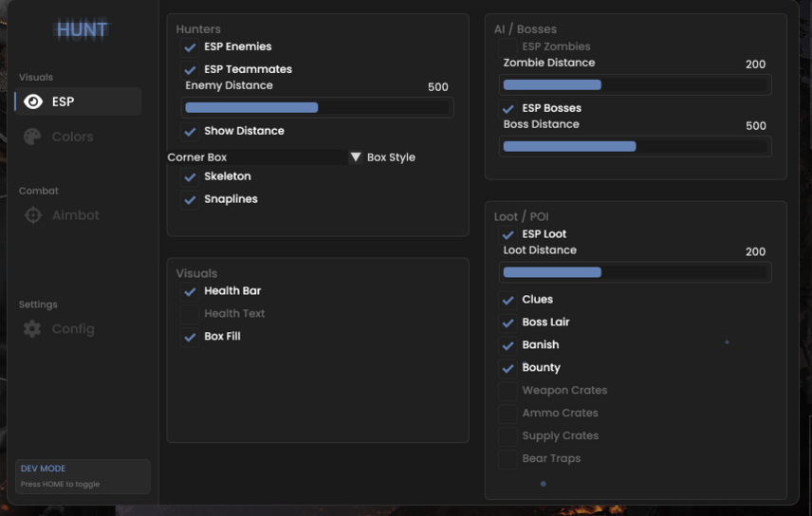The image size is (812, 516).
Task: Check the Bear Traps option
Action: [507, 459]
